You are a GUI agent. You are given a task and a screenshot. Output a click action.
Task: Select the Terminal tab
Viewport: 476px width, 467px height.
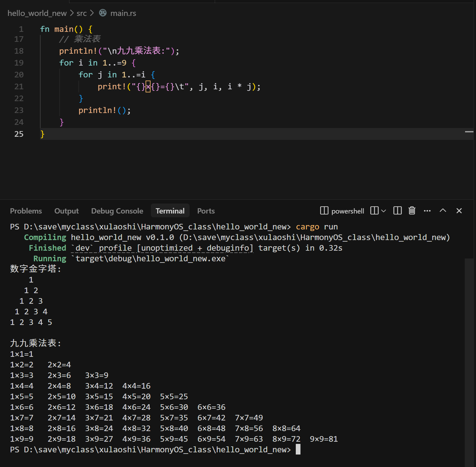pos(170,211)
